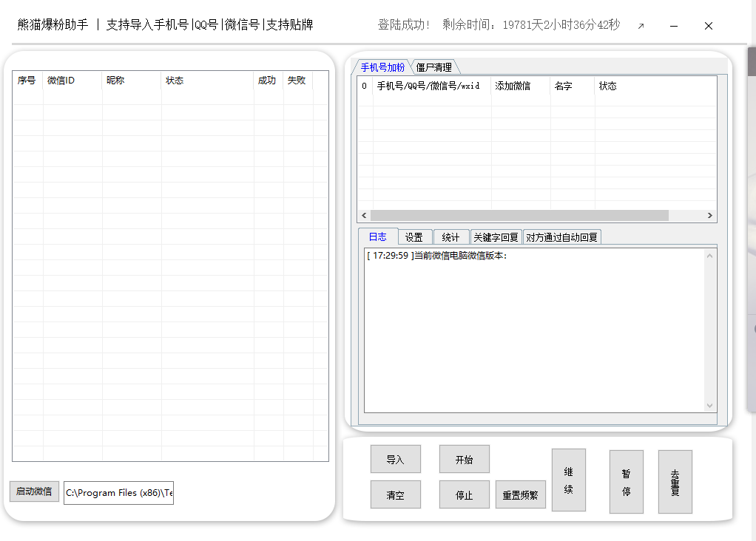Click the WeChat path input field
Viewport: 756px width, 541px height.
(118, 493)
